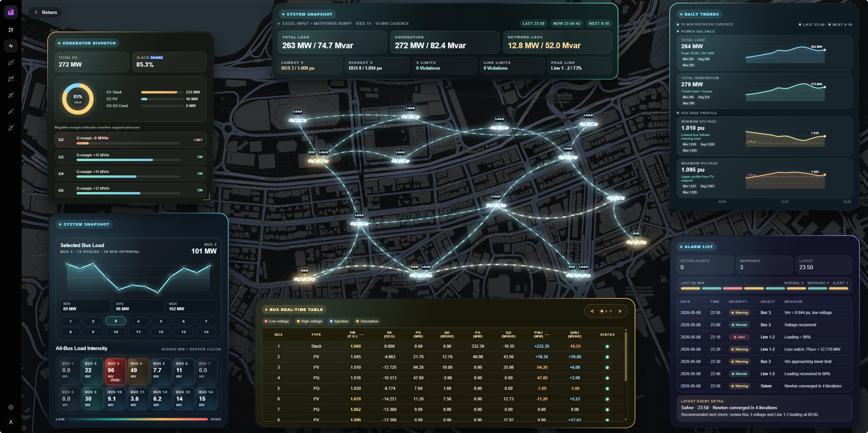Go to previous page of bus table
The width and height of the screenshot is (868, 433).
[592, 311]
